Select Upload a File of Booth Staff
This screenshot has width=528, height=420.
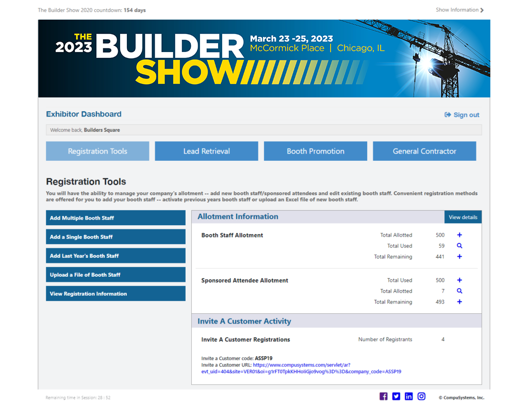point(115,274)
